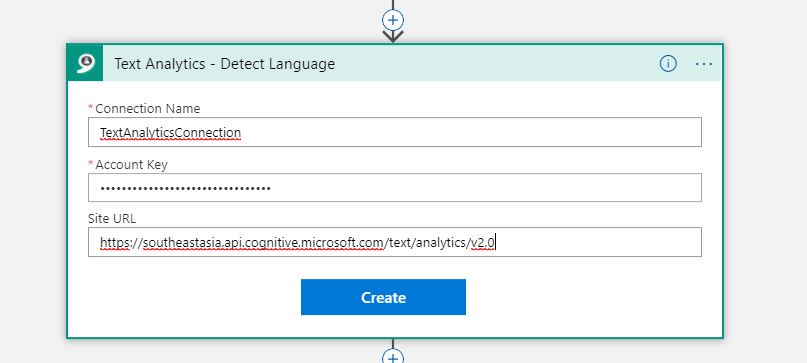This screenshot has width=807, height=363.
Task: Click the 'TextAnalyticsConnection' text in the name field
Action: click(x=170, y=133)
